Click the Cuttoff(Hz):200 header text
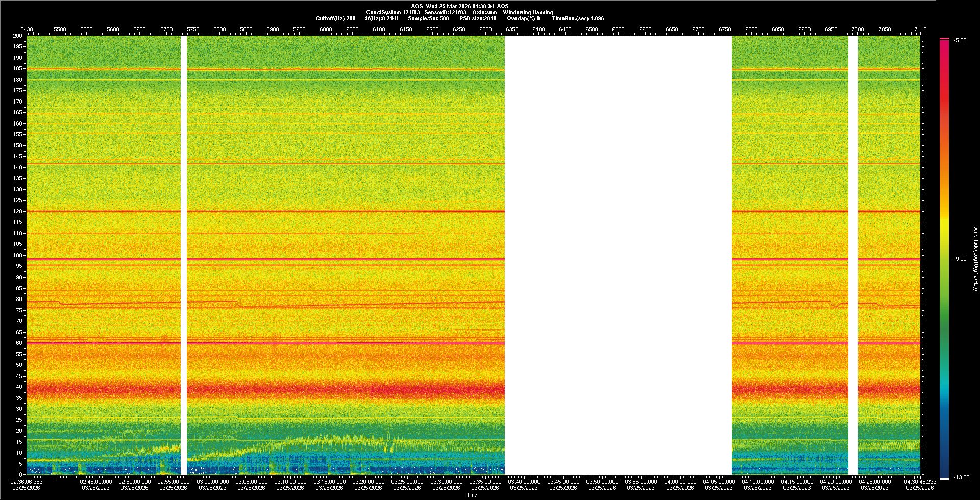Image resolution: width=980 pixels, height=500 pixels. pos(335,18)
